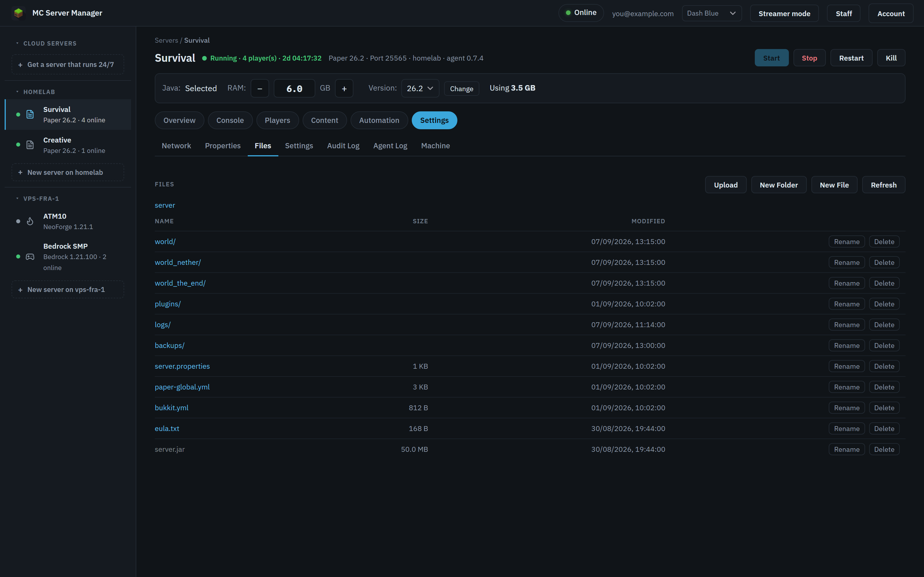Click the Upload button
The height and width of the screenshot is (577, 924).
click(725, 185)
